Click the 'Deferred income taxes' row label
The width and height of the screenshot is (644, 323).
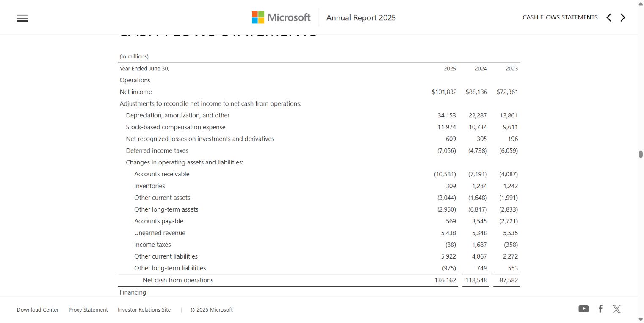[x=157, y=150]
